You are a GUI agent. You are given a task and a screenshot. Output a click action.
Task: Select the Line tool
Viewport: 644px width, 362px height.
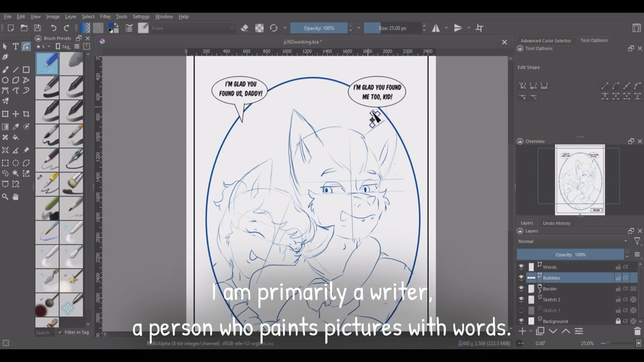point(16,70)
